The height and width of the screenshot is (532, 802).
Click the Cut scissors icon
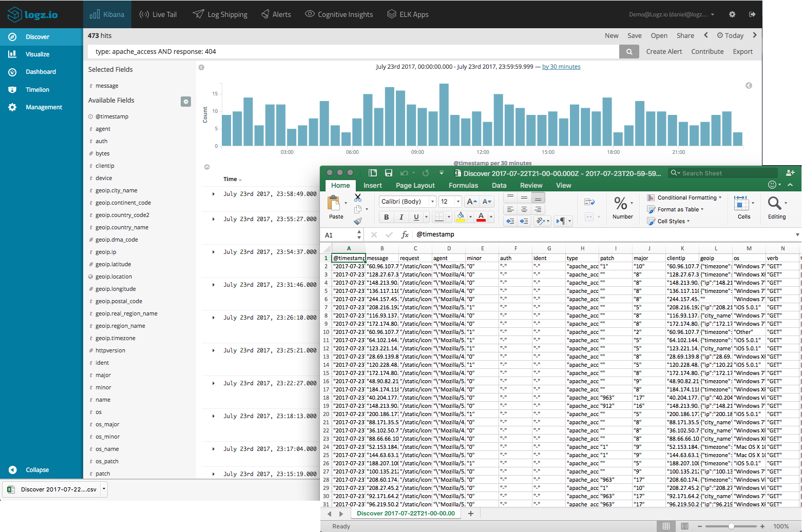pyautogui.click(x=358, y=198)
